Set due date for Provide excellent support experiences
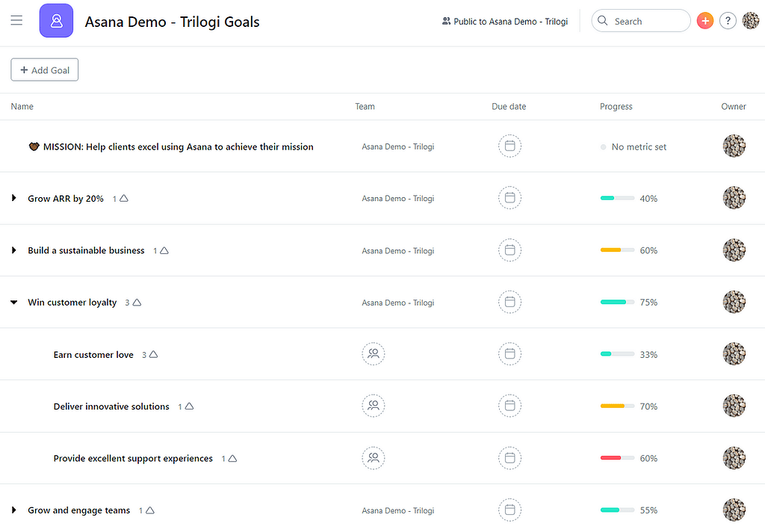 (510, 458)
